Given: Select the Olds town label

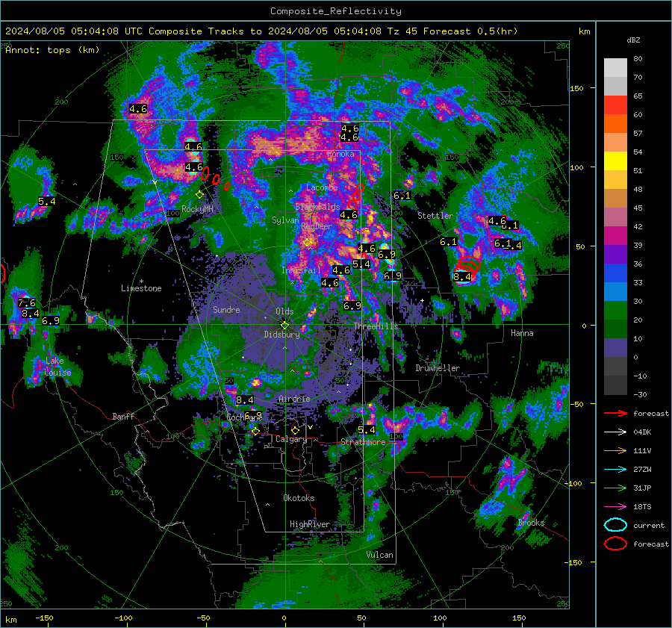Looking at the screenshot, I should click(284, 311).
